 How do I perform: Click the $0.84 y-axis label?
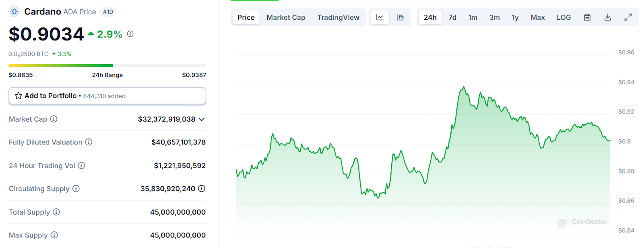click(x=626, y=230)
